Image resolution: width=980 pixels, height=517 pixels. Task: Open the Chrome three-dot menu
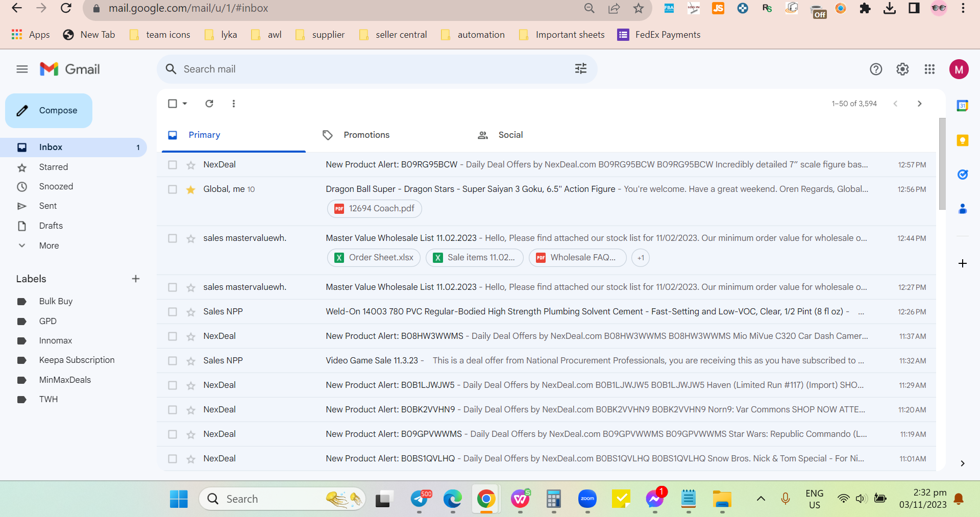coord(963,8)
